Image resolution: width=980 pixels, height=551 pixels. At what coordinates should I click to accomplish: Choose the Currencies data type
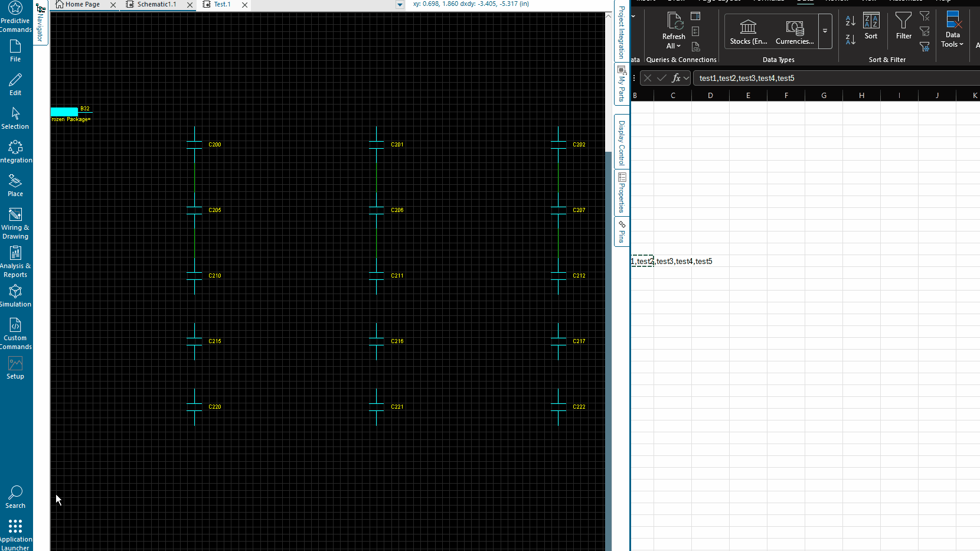(795, 32)
